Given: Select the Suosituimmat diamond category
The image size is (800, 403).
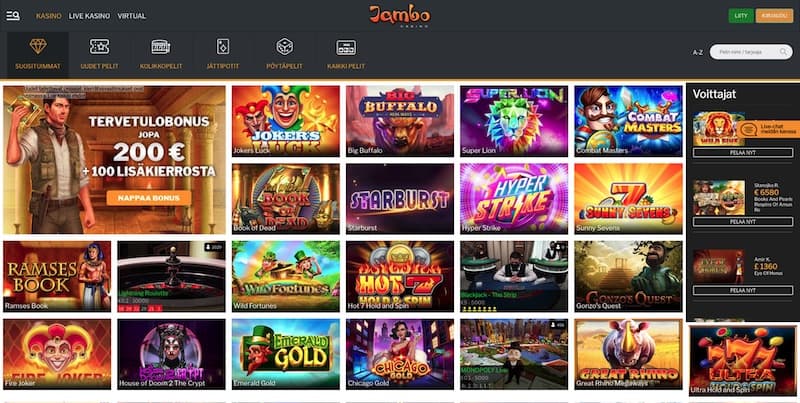Looking at the screenshot, I should [x=38, y=46].
